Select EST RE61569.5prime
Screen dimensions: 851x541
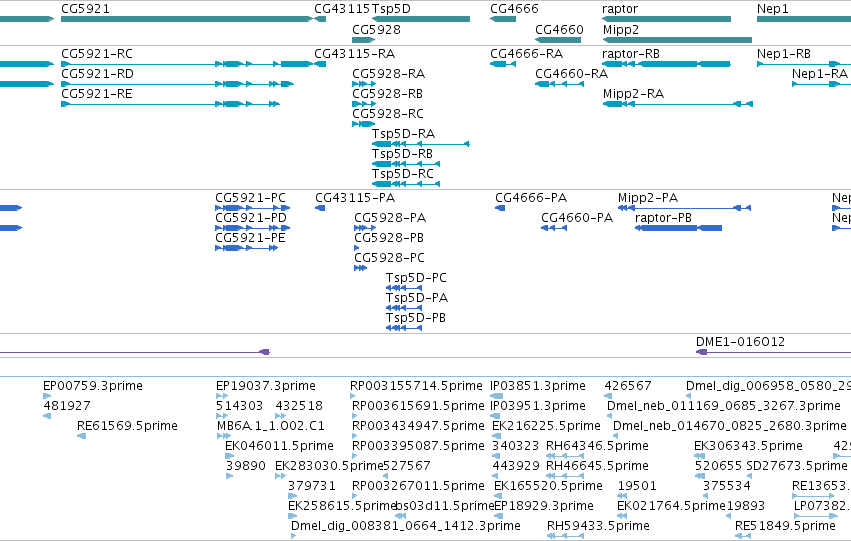[x=81, y=436]
